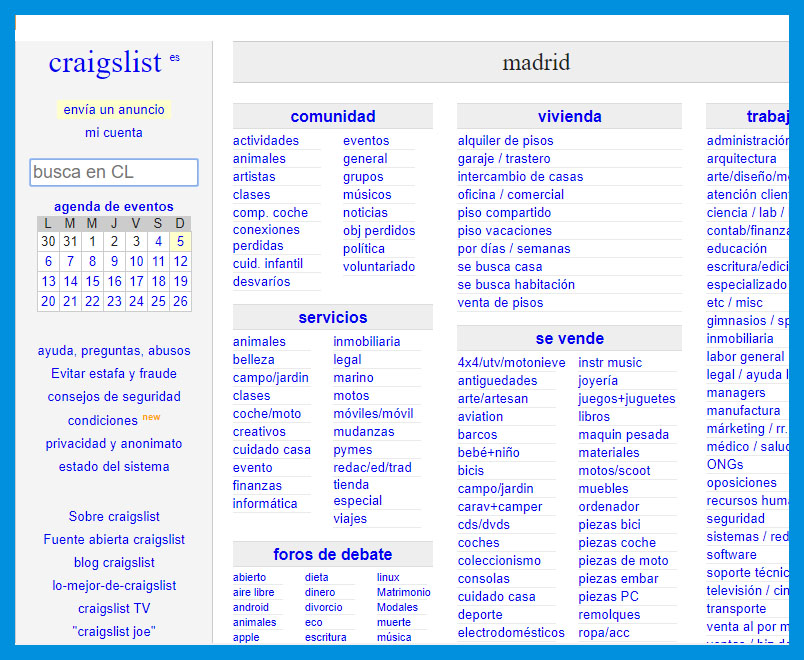Open 'ayuda, preguntas, abusos'
This screenshot has width=804, height=660.
pyautogui.click(x=114, y=350)
